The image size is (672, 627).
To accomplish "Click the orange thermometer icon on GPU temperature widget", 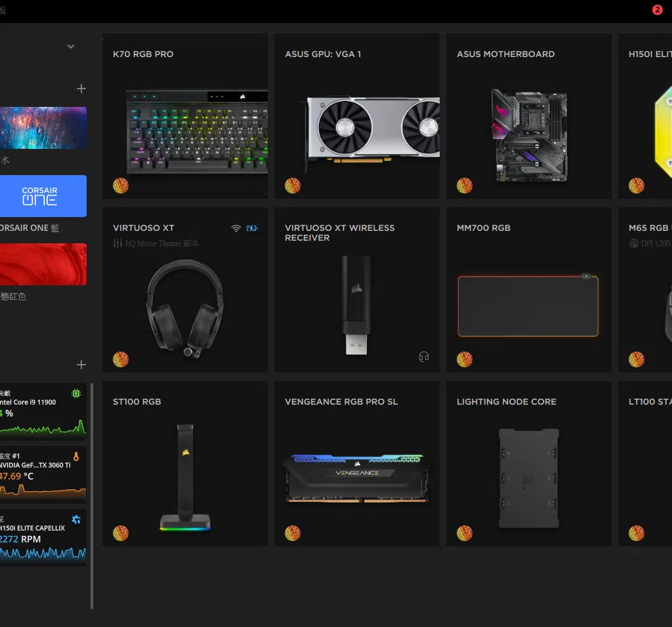I will coord(76,456).
